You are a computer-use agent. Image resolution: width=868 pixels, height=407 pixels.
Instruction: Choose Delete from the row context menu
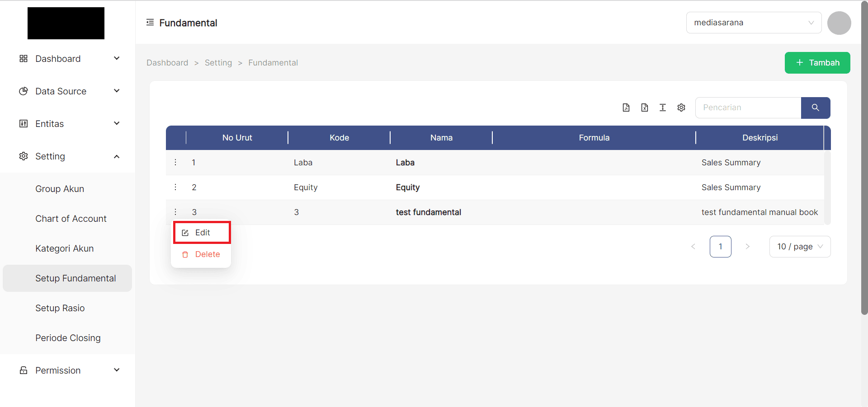pos(202,254)
